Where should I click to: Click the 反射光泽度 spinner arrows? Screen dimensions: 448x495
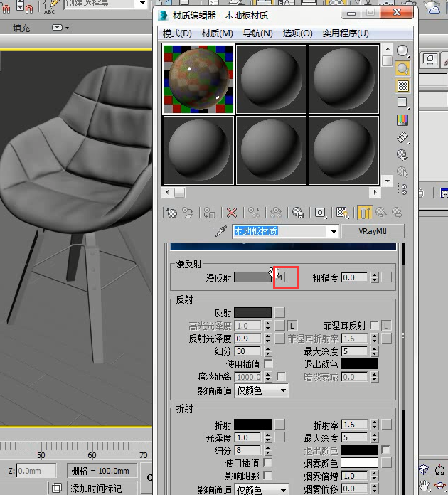(267, 339)
